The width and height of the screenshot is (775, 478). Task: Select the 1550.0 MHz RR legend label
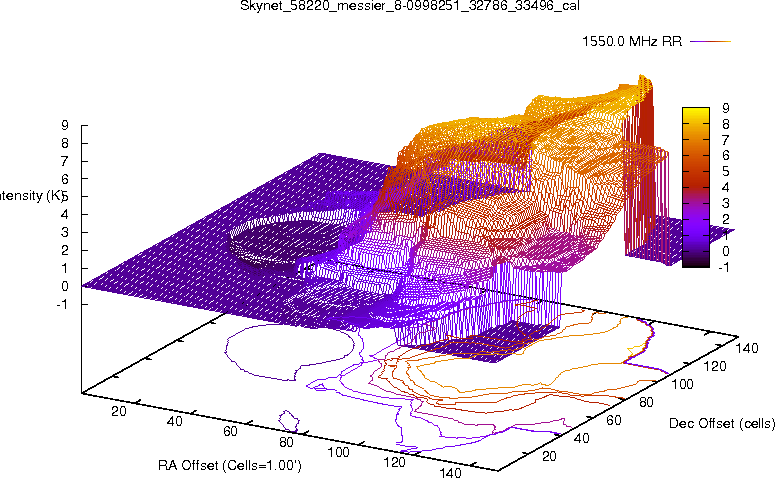click(632, 42)
